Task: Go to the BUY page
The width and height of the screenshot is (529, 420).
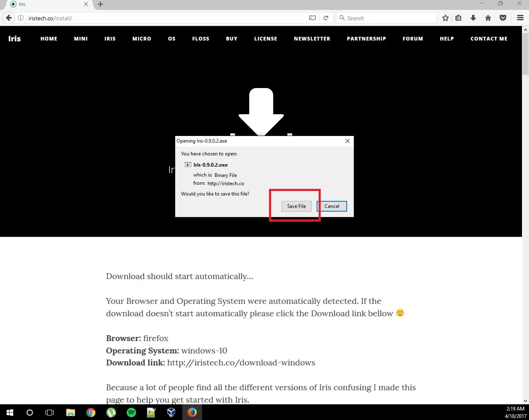Action: click(232, 38)
